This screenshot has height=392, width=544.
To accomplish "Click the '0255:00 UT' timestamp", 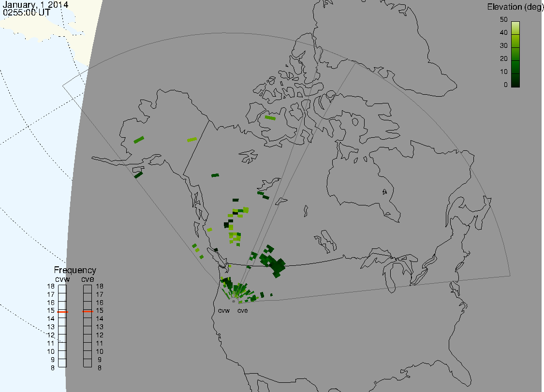I will [x=27, y=13].
